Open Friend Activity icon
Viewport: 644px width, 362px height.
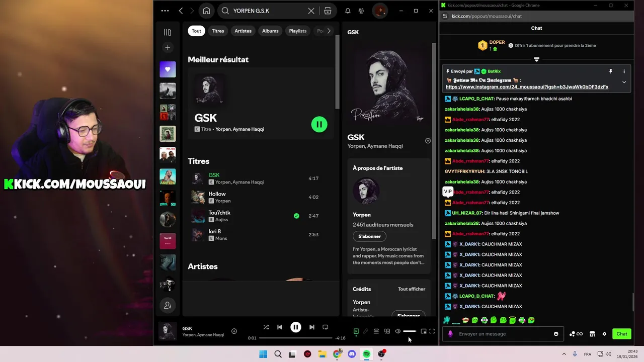pyautogui.click(x=361, y=11)
